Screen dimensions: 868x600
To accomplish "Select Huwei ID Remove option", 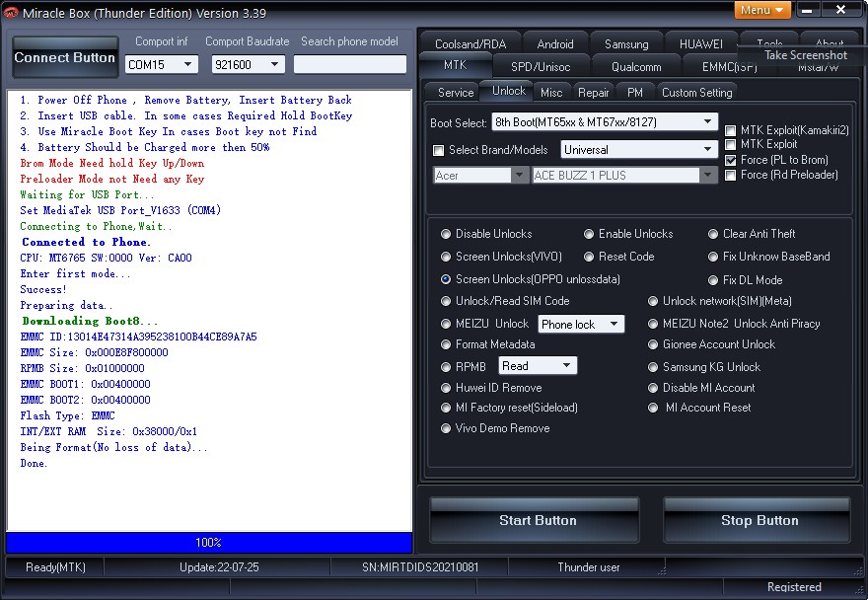I will [x=446, y=388].
